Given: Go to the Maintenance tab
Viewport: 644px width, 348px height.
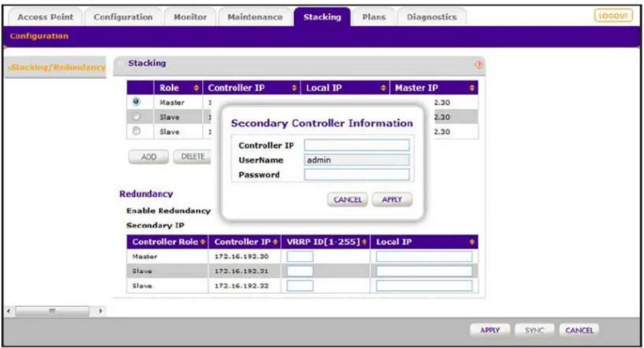Looking at the screenshot, I should [255, 17].
